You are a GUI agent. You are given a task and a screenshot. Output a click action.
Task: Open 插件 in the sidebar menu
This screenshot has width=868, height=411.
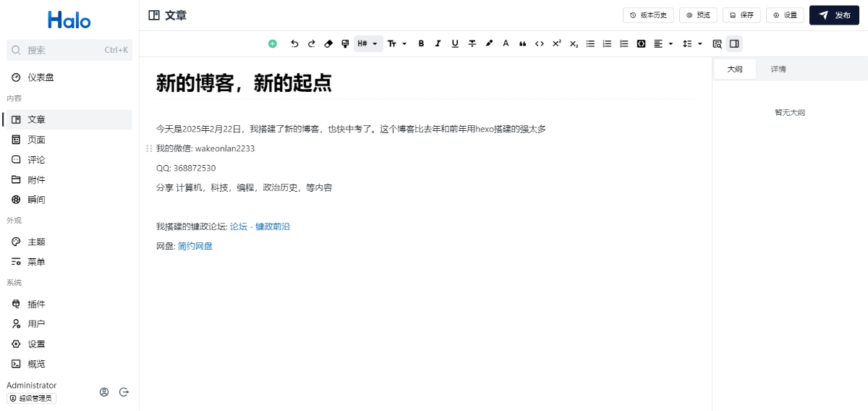click(x=36, y=304)
